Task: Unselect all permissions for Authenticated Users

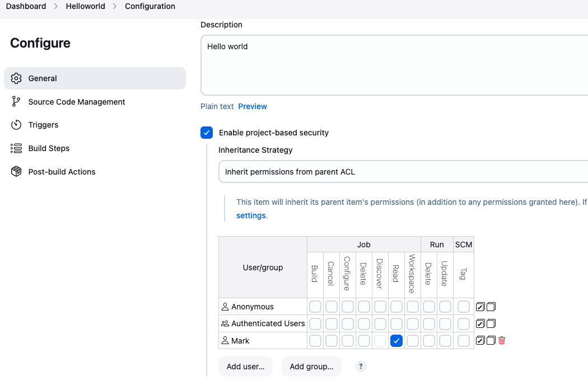Action: click(x=491, y=323)
